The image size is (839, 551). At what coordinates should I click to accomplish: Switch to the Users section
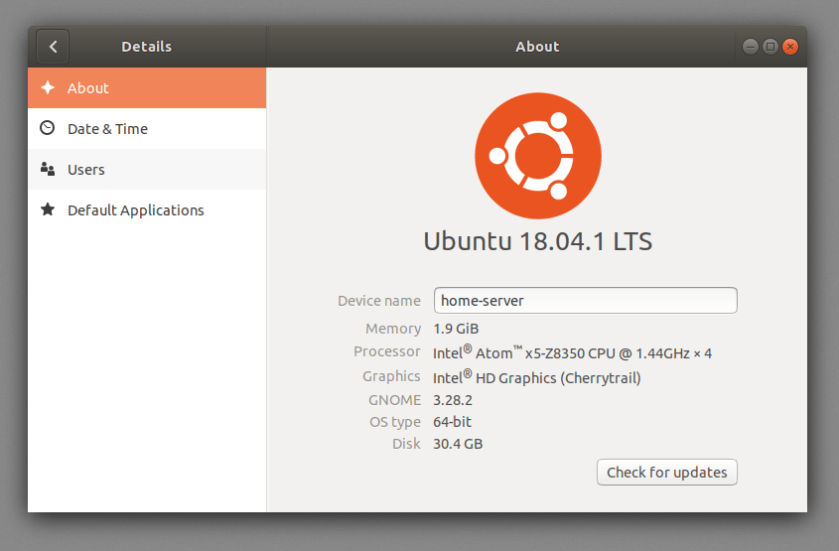86,169
